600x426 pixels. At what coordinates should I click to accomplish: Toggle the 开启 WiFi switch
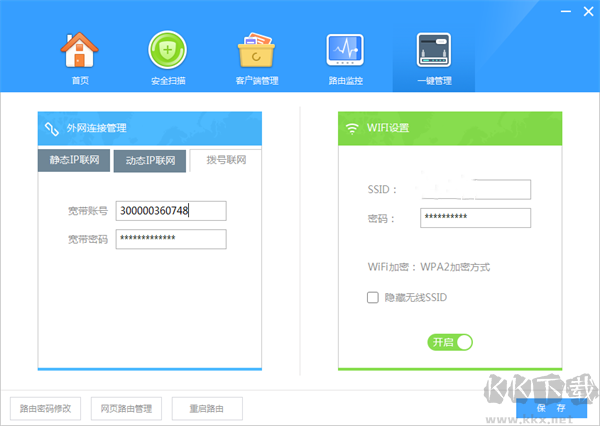[450, 342]
